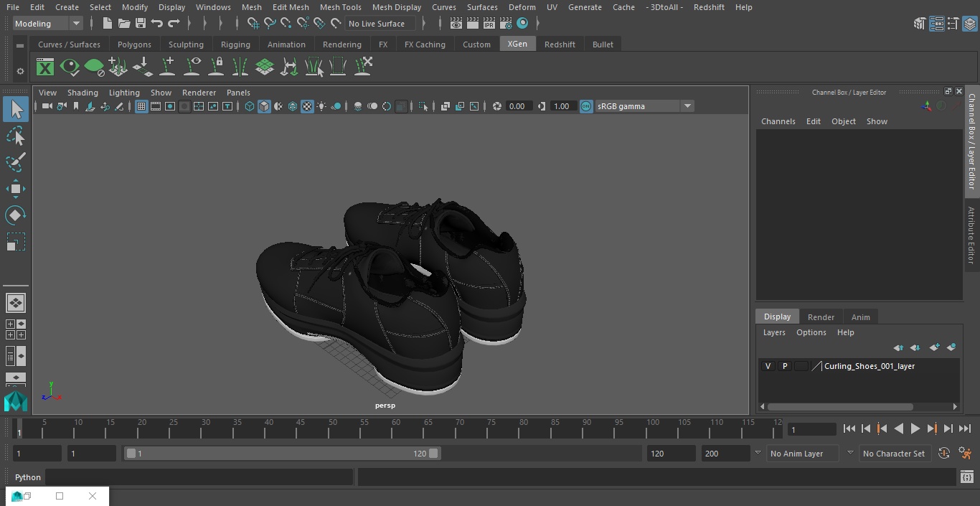The image size is (980, 506).
Task: Pick the Rotate tool
Action: [x=16, y=215]
